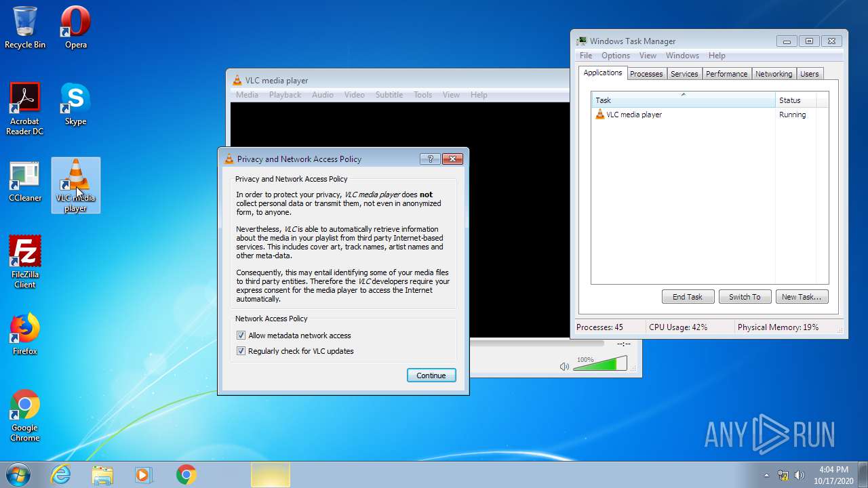Open the Help menu in Task Manager
The image size is (868, 488).
[717, 56]
